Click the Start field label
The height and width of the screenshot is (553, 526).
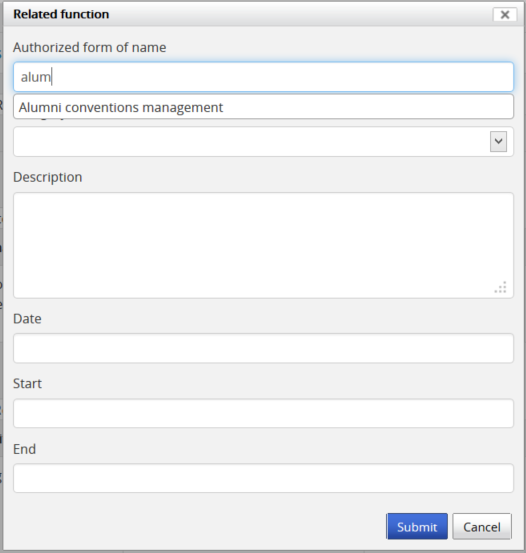pyautogui.click(x=27, y=384)
